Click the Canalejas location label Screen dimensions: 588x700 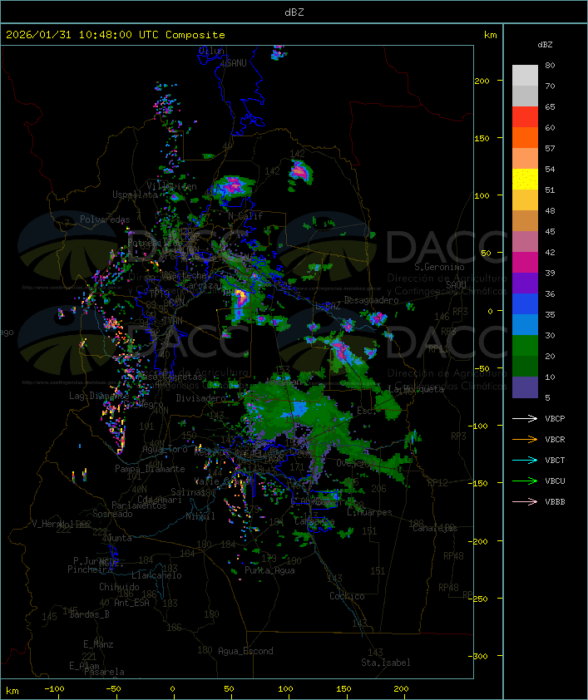tap(436, 528)
